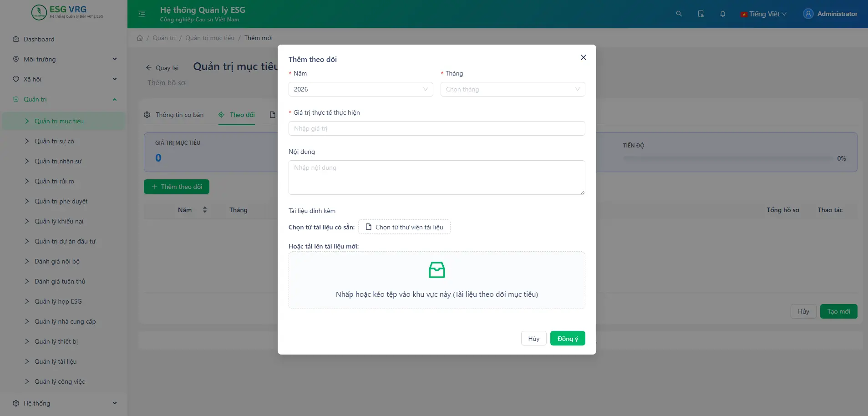The image size is (868, 416).
Task: Click the Tháng column header
Action: (x=239, y=210)
